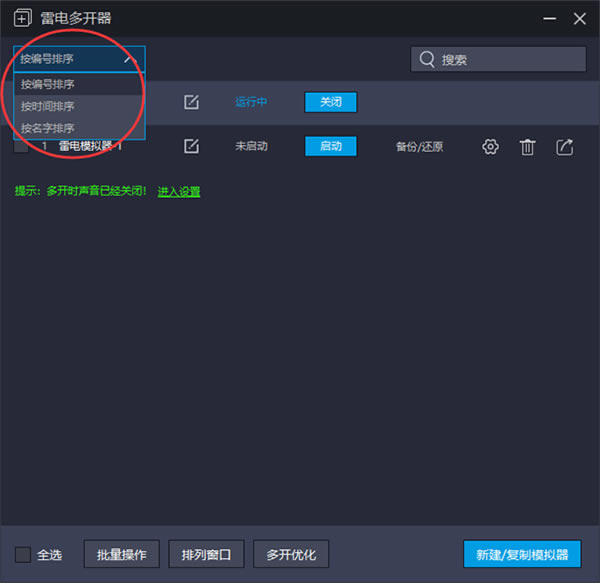Click the 关闭 button to stop running emulator
The height and width of the screenshot is (583, 600).
[331, 102]
